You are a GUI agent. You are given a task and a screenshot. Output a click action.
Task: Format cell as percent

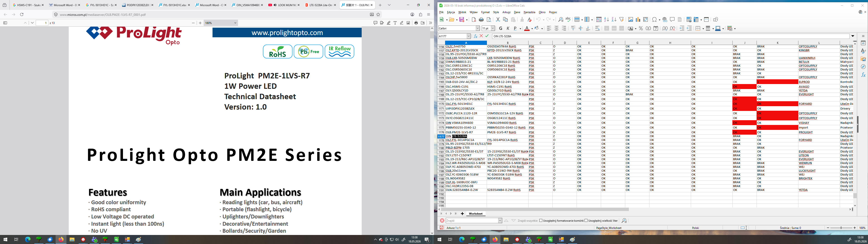pos(641,29)
